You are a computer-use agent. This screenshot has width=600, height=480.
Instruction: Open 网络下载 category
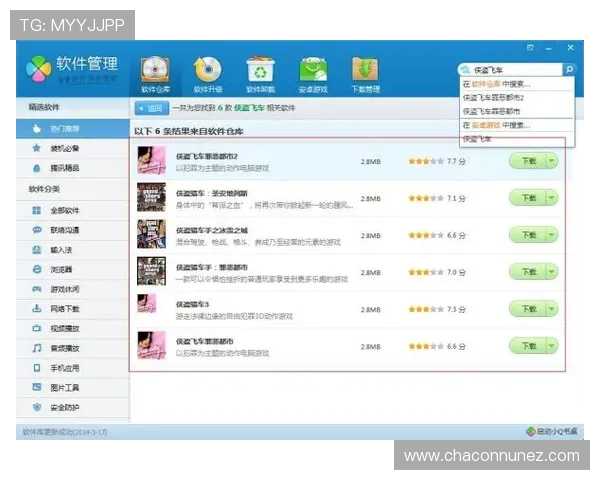[x=73, y=309]
